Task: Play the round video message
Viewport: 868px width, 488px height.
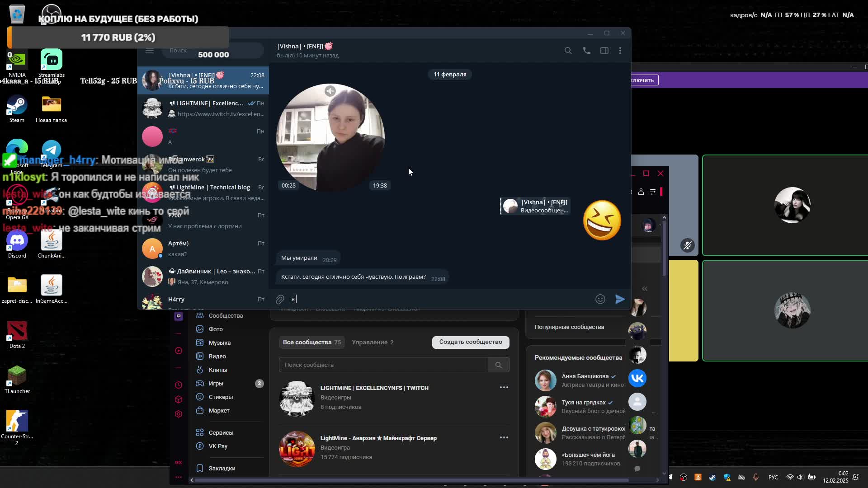Action: point(330,137)
